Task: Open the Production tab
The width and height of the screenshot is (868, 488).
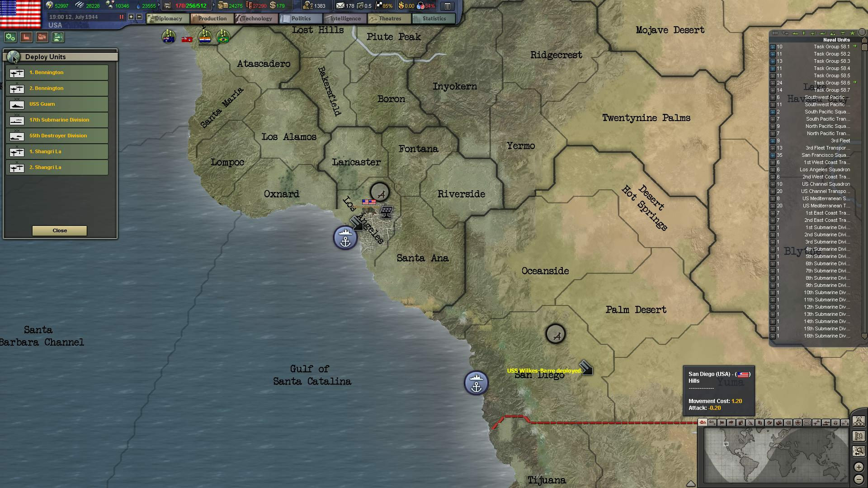Action: click(212, 19)
